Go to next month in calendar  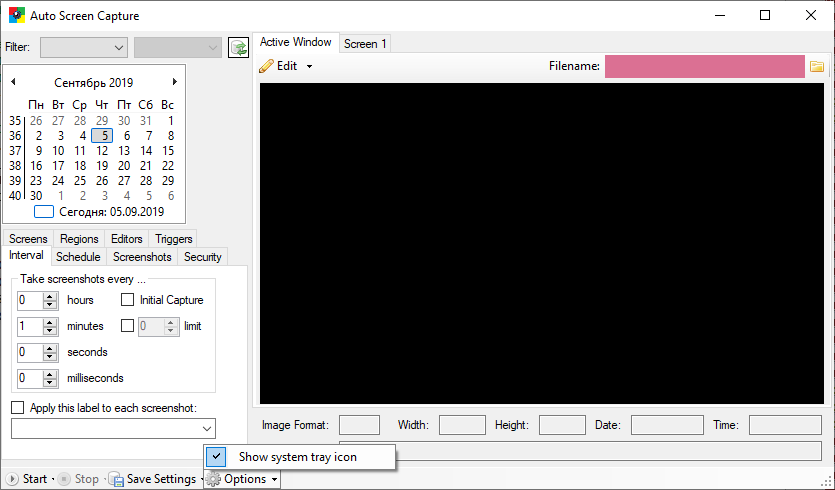tap(175, 81)
